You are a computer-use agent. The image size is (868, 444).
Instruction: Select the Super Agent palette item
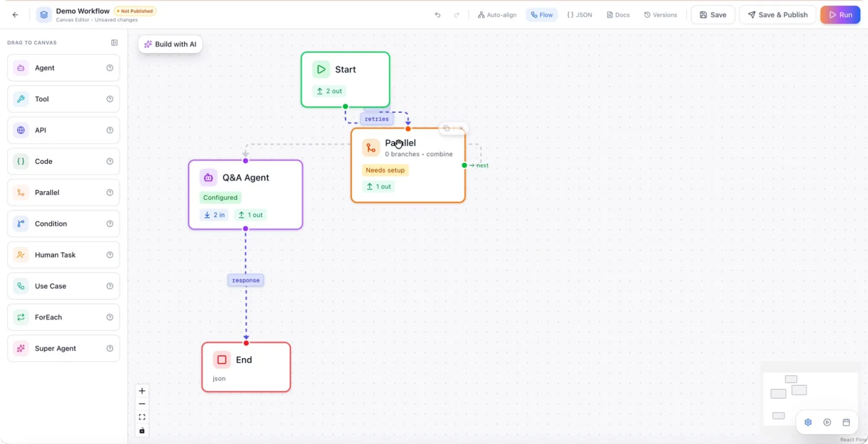coord(63,349)
